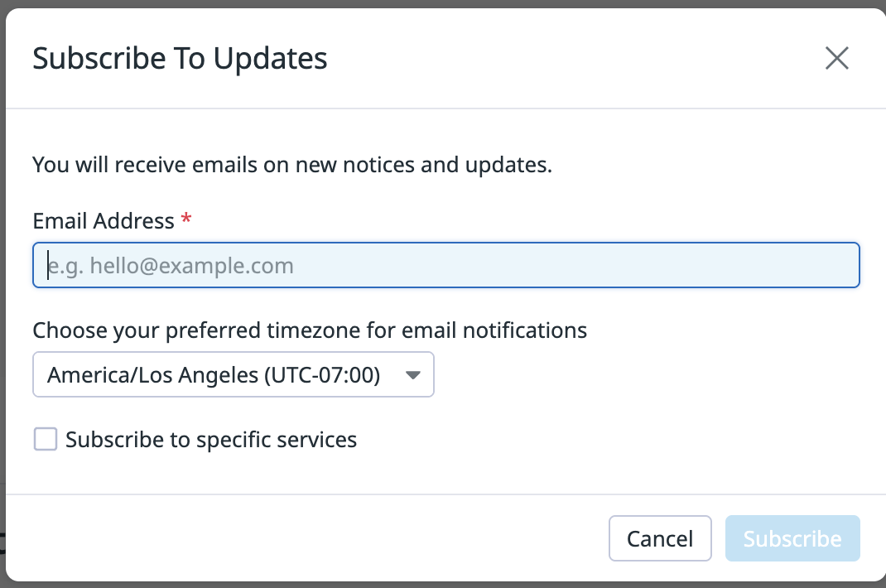Click the Email Address field label
The image size is (886, 588).
(x=104, y=221)
